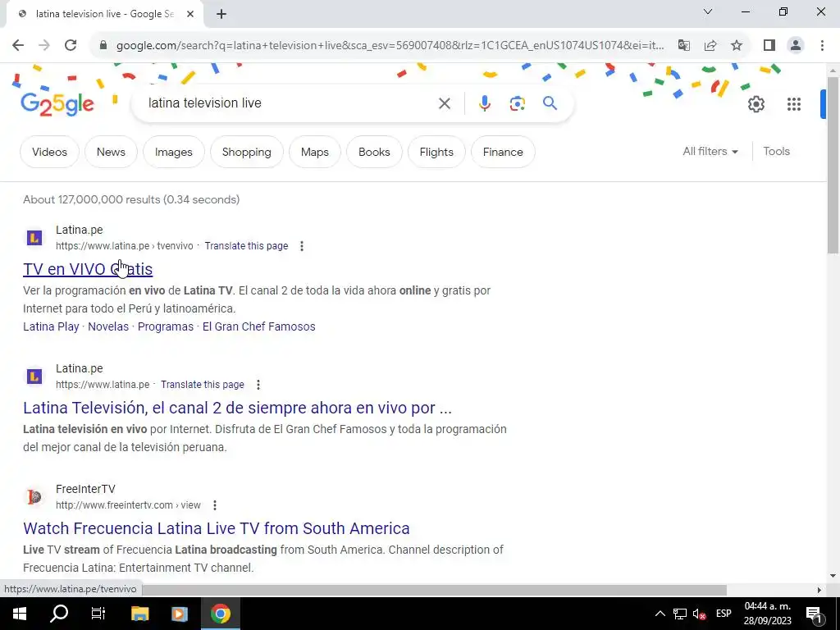Clear the search box text
This screenshot has width=840, height=630.
click(x=444, y=103)
